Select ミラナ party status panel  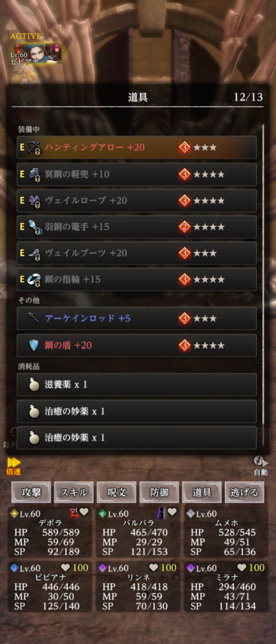[x=226, y=586]
